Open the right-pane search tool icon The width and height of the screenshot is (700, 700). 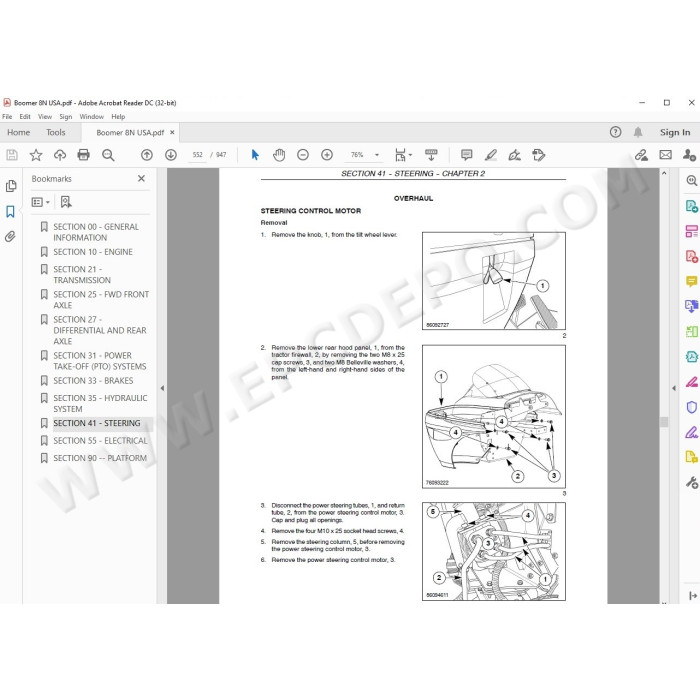coord(692,180)
